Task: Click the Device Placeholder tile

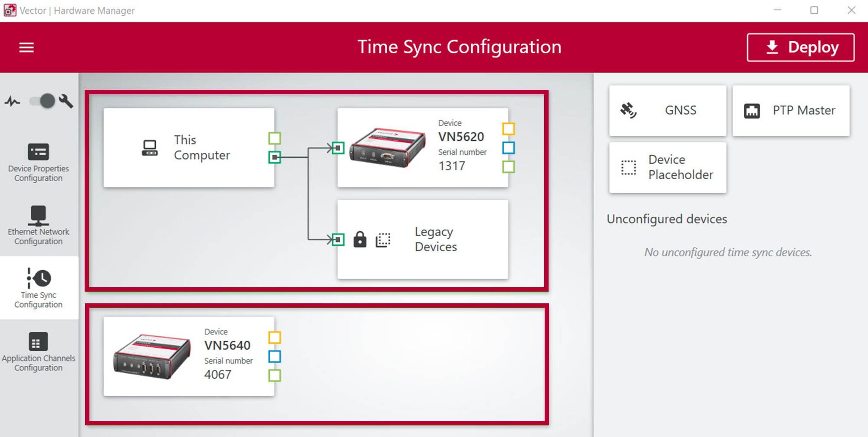Action: point(667,168)
